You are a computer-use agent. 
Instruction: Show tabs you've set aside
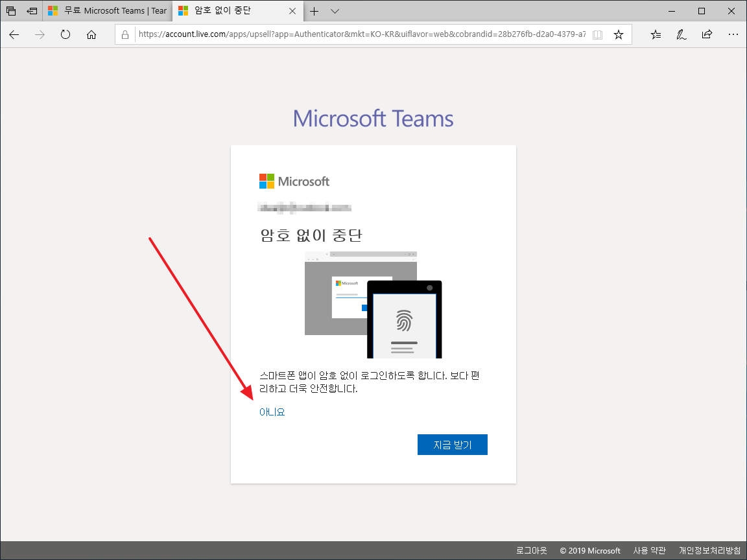coord(11,10)
